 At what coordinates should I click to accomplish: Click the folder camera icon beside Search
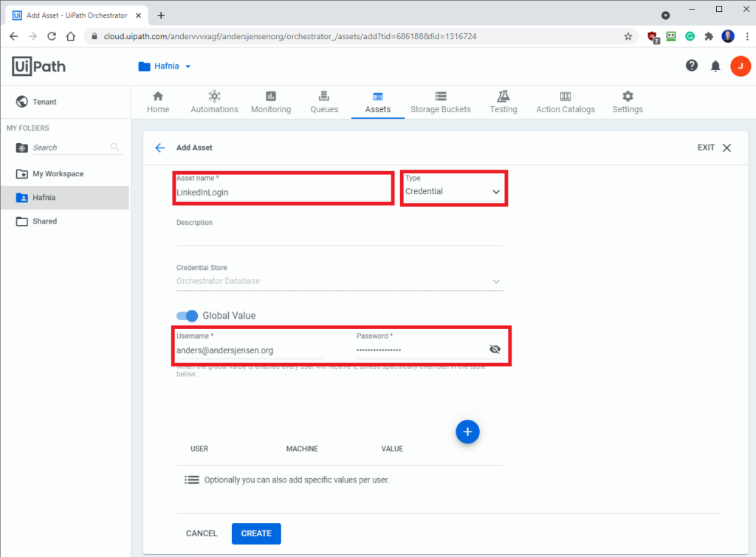click(21, 148)
